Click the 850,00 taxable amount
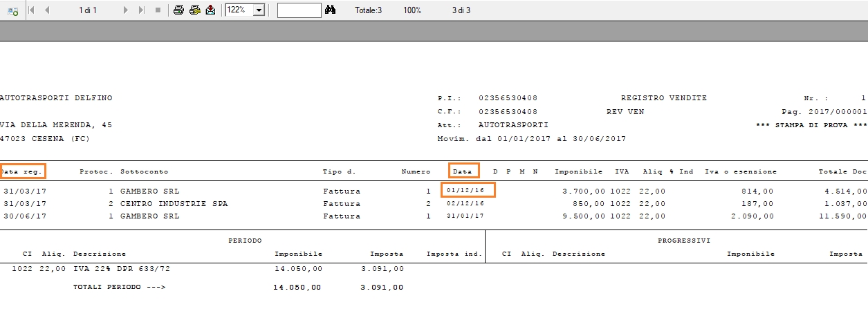 [x=588, y=204]
